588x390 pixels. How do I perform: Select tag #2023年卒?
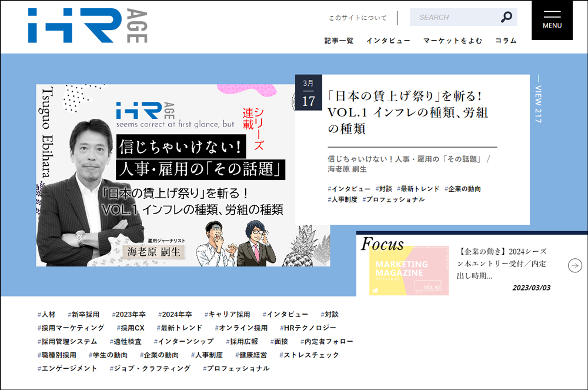(x=129, y=314)
